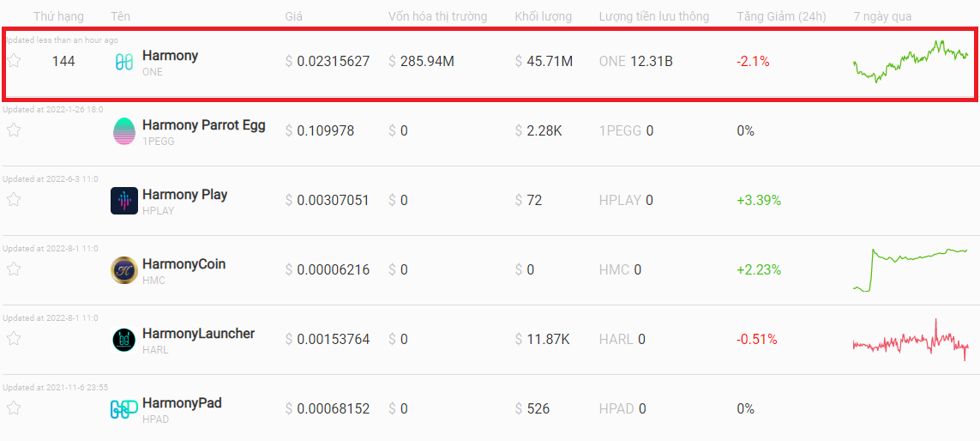The height and width of the screenshot is (441, 980).
Task: View HarmonyCoin 7-day sparkline chart
Action: point(911,269)
